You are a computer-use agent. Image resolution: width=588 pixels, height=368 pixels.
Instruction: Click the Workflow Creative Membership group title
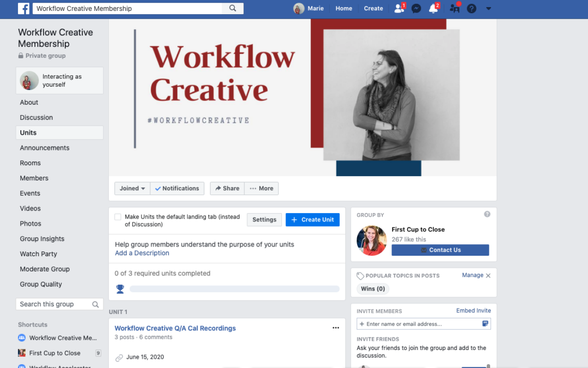(x=56, y=38)
